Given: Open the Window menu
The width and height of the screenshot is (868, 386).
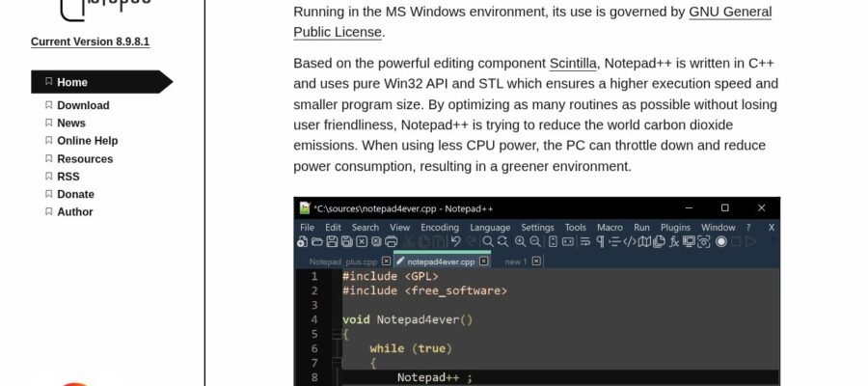Looking at the screenshot, I should click(718, 228).
